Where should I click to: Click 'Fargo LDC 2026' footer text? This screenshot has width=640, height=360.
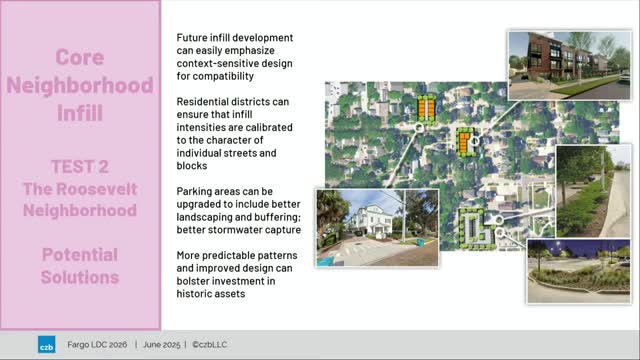click(x=97, y=344)
